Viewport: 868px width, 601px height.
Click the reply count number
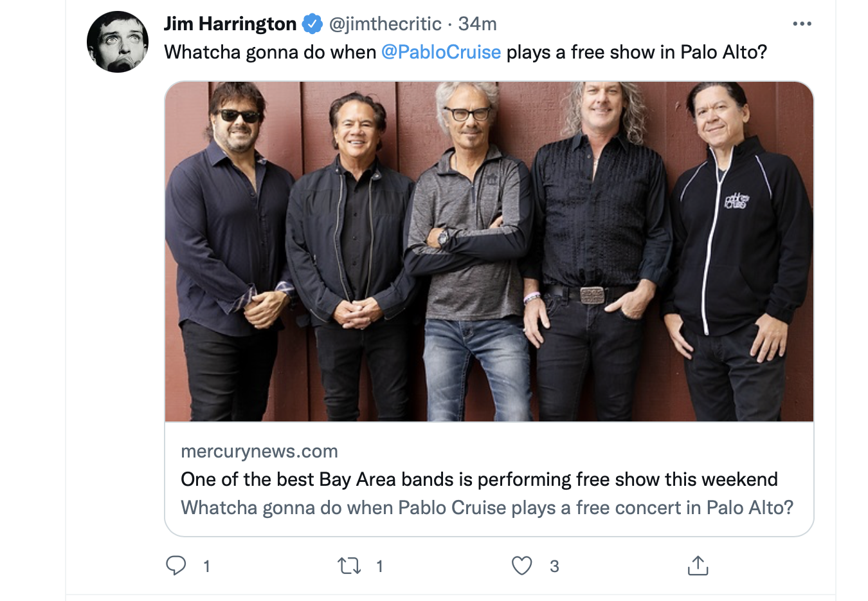pos(206,566)
